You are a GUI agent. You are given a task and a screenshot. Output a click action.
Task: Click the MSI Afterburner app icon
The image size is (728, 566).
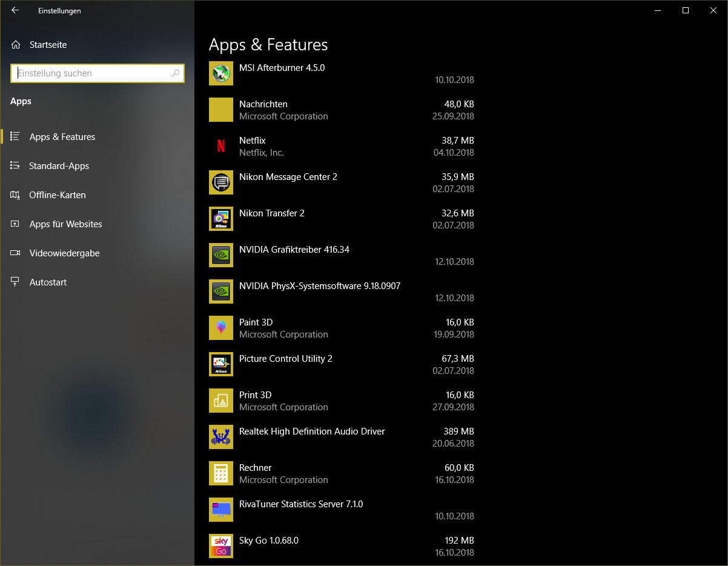click(221, 73)
